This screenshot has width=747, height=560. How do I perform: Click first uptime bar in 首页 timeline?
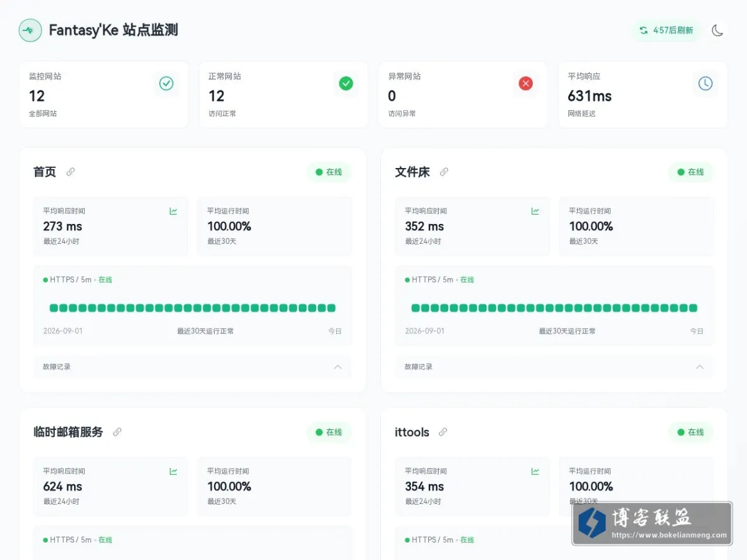(x=54, y=308)
